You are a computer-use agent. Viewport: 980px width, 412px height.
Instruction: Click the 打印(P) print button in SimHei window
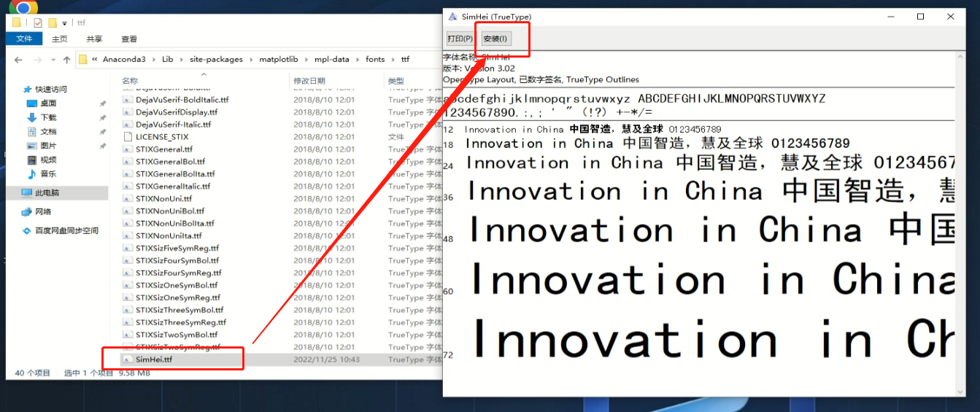[x=460, y=39]
